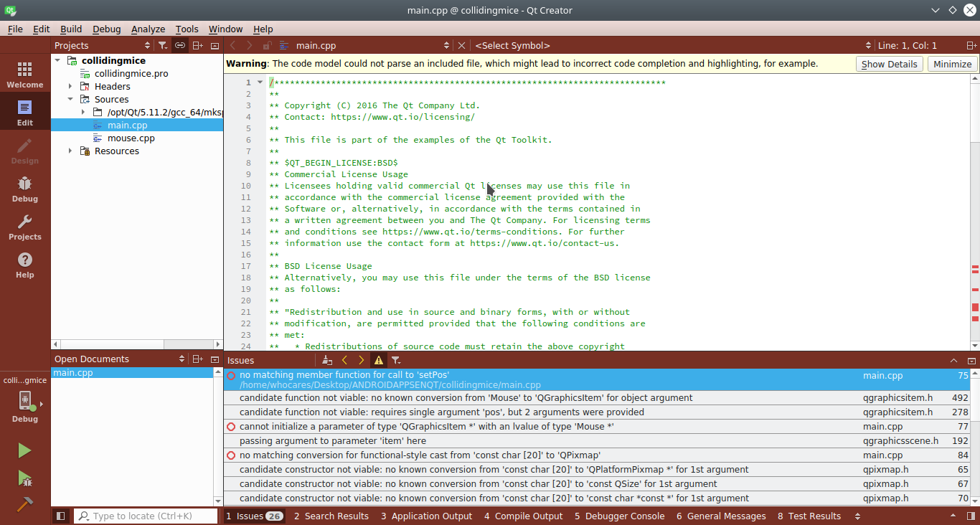The height and width of the screenshot is (525, 980).
Task: Minimize the code model warning
Action: [x=953, y=64]
